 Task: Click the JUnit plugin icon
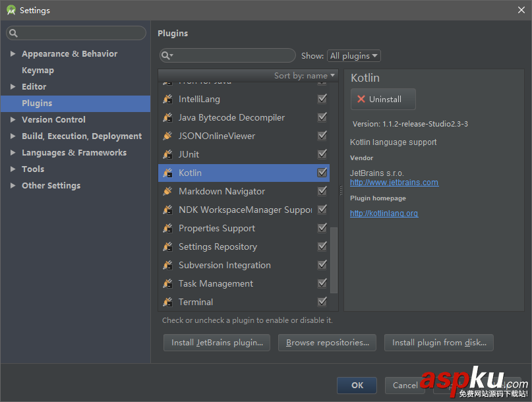click(x=167, y=154)
